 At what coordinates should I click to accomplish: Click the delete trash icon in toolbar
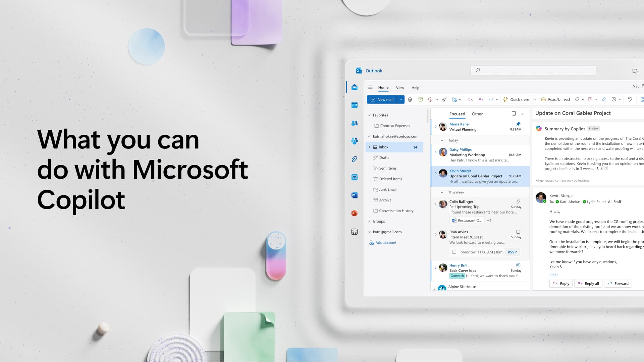(x=410, y=100)
